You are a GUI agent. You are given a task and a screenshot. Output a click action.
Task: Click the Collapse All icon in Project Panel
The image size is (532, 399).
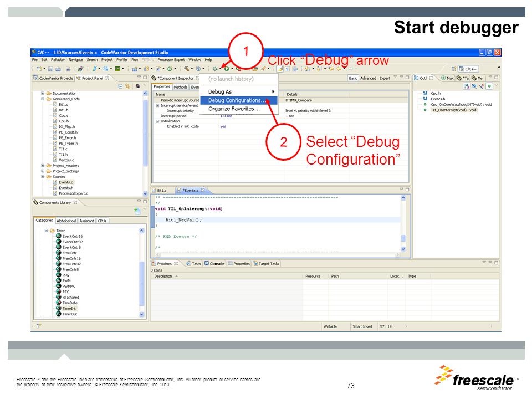[120, 86]
